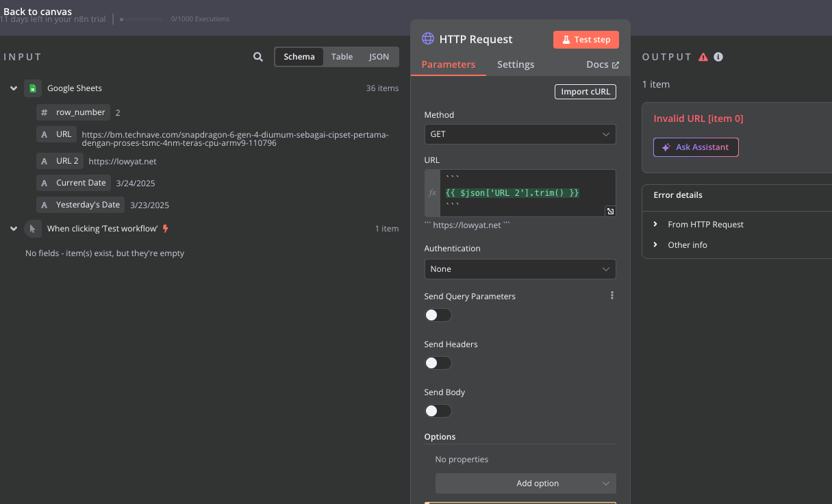832x504 pixels.
Task: Click inside the URL expression field
Action: pyautogui.click(x=528, y=193)
